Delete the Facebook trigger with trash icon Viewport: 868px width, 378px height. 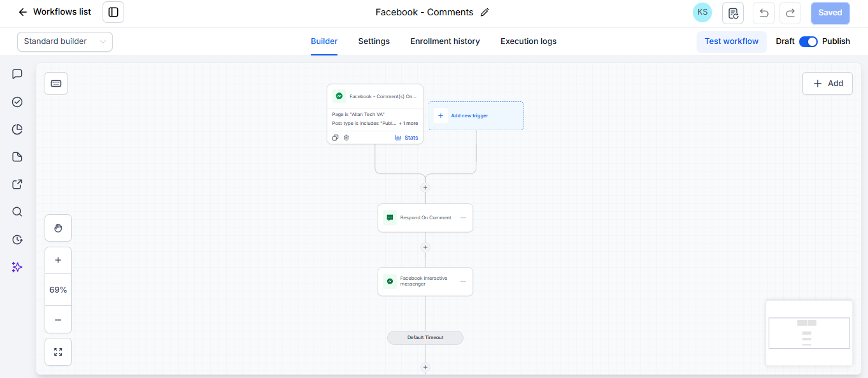click(x=346, y=138)
